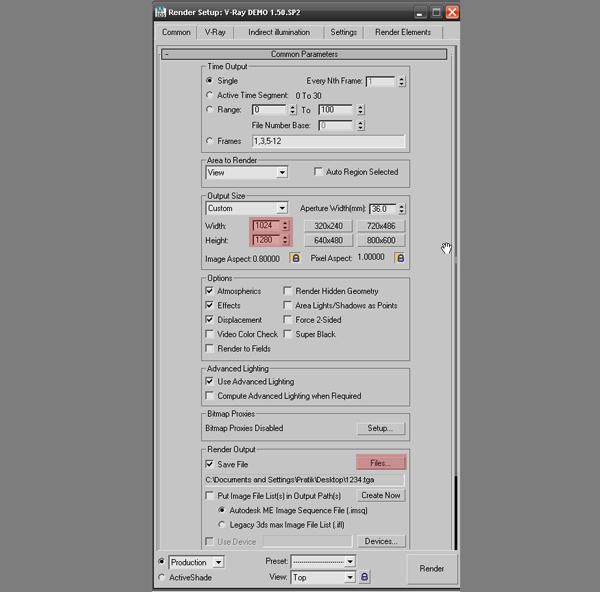This screenshot has height=592, width=600.
Task: Select the Single time output option
Action: pos(209,80)
